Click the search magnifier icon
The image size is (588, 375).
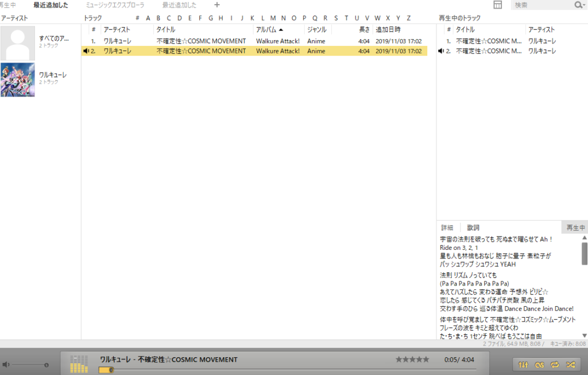coord(579,5)
